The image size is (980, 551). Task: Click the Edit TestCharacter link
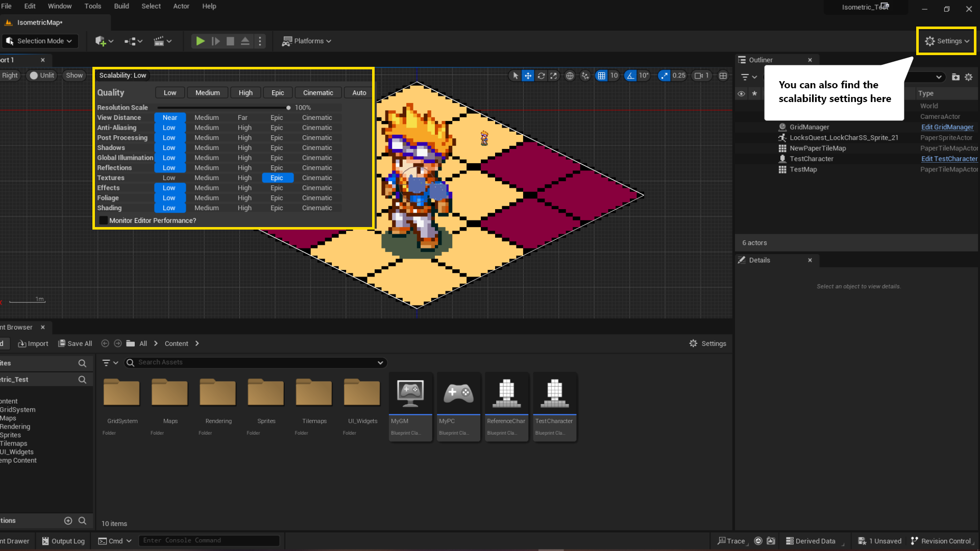pos(949,159)
